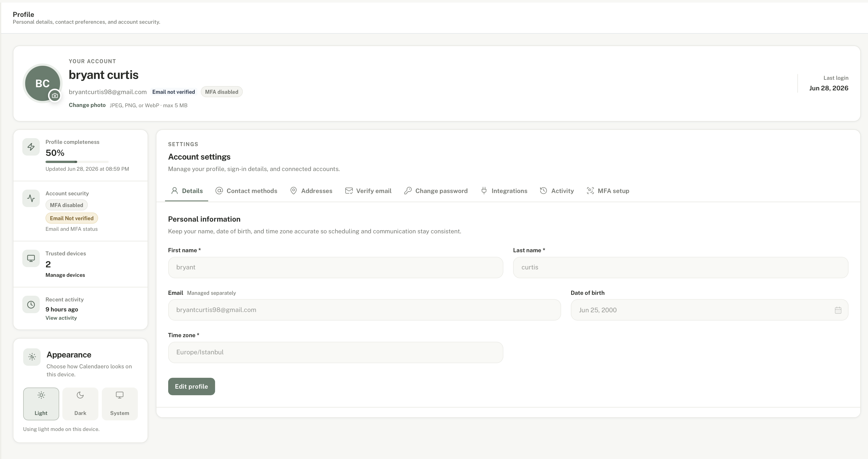Screen dimensions: 868x459
Task: Click the MFA disabled badge in the header
Action: [x=222, y=92]
